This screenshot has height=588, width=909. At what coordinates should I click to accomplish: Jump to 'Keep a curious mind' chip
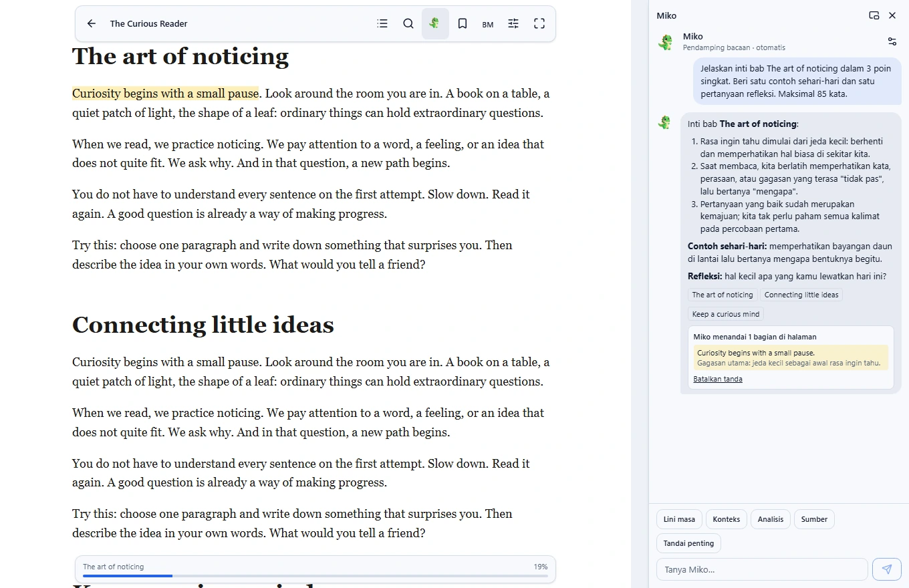tap(726, 314)
